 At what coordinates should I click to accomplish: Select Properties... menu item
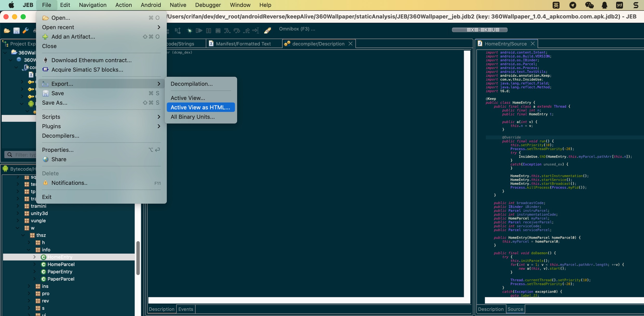point(101,150)
